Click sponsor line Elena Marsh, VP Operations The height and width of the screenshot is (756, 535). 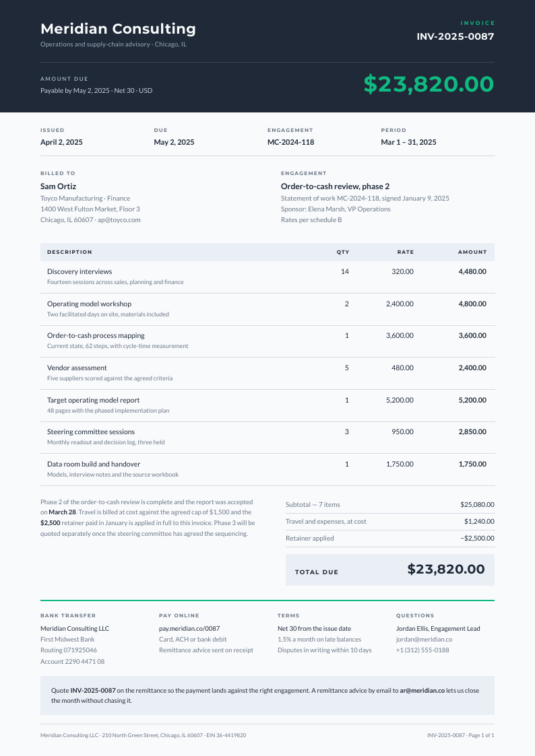click(336, 209)
